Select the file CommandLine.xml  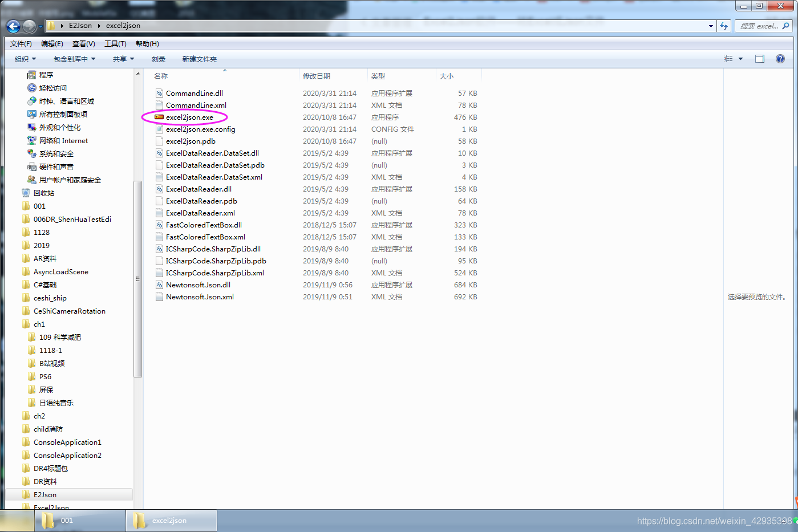196,105
